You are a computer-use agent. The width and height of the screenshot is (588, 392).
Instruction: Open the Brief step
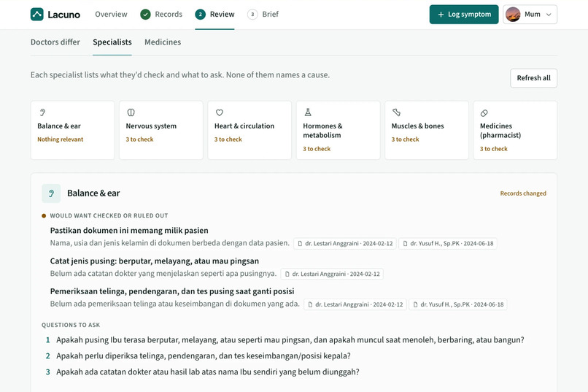pyautogui.click(x=263, y=15)
